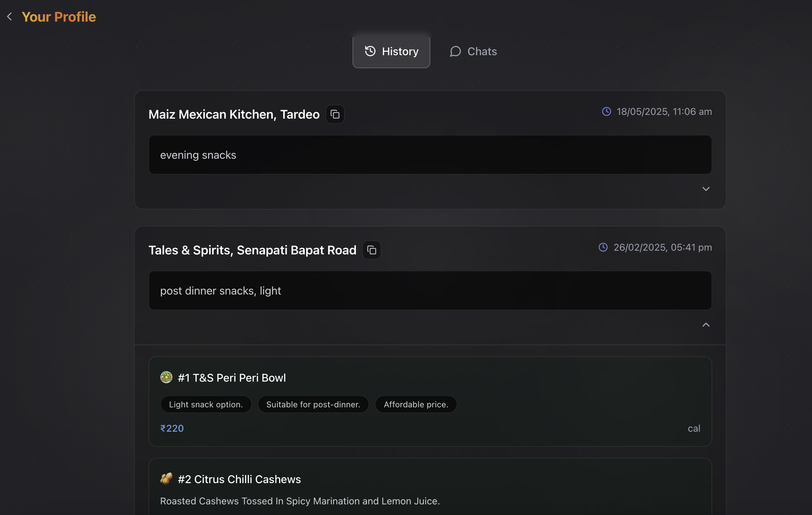812x515 pixels.
Task: Select the 'Light snack option.' tag
Action: [x=206, y=405]
